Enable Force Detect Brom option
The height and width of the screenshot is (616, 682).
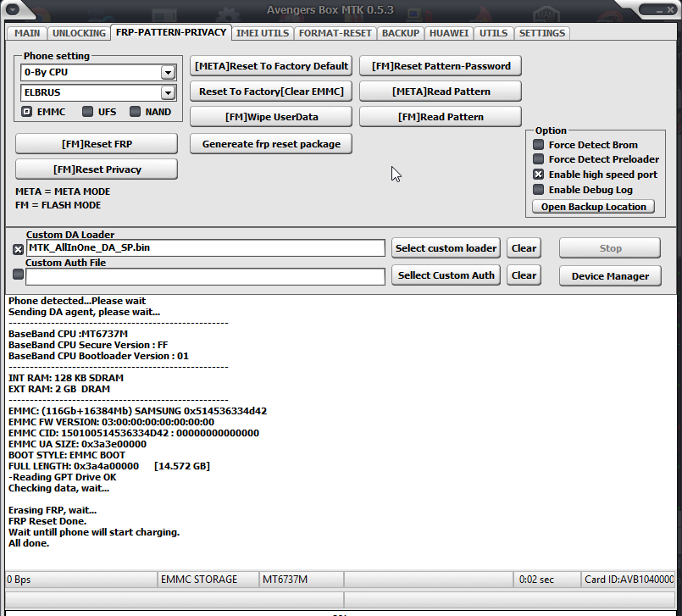(539, 144)
